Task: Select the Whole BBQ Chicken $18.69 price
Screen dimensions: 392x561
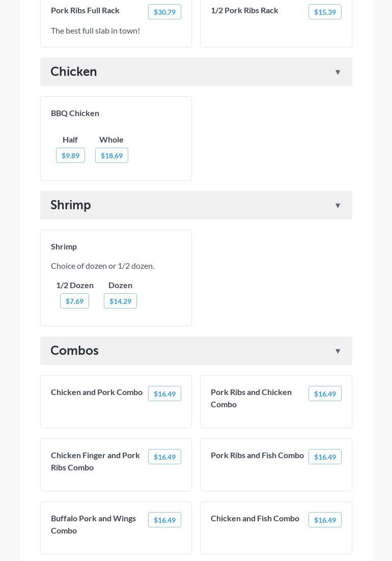Action: coord(111,155)
